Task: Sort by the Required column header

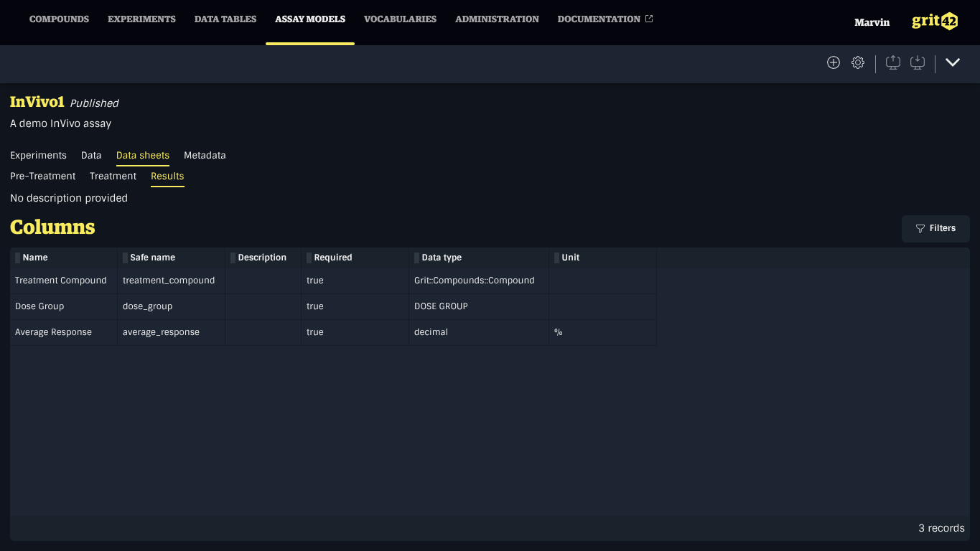Action: [x=333, y=258]
